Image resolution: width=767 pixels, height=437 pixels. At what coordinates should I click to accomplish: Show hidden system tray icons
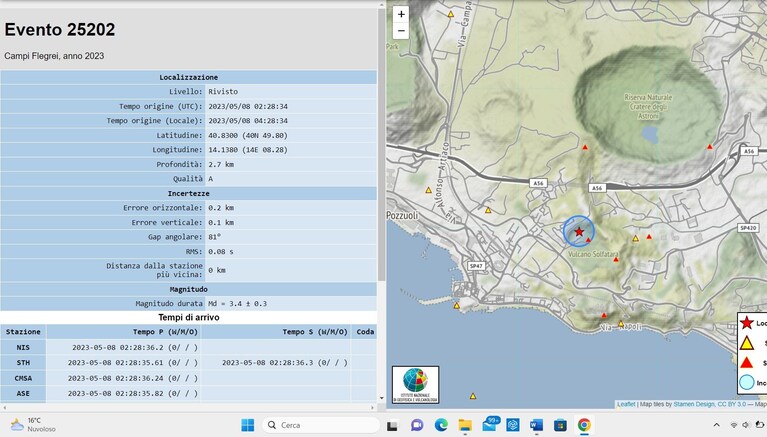(717, 425)
